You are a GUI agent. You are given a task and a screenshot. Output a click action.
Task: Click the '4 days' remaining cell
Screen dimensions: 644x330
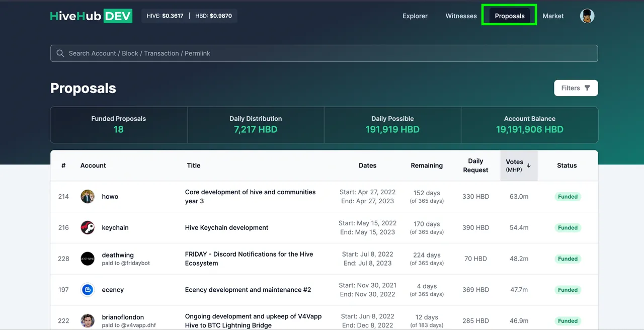click(x=427, y=290)
